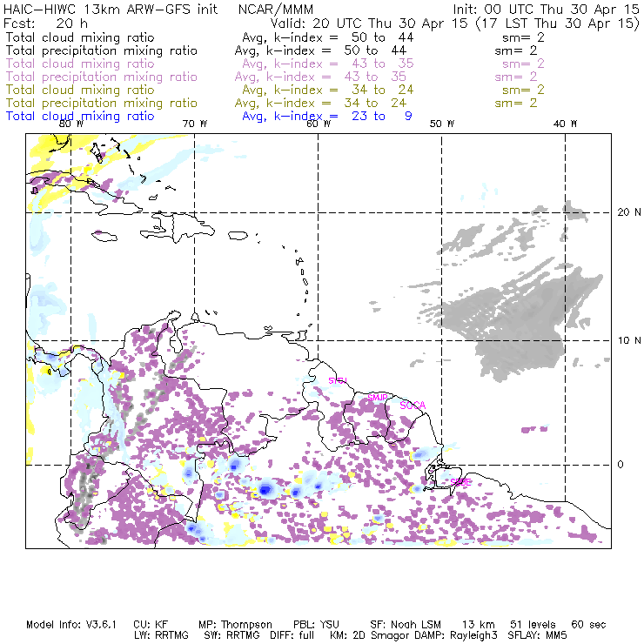
Task: Click the "Model Info: V3.6.1" footer text
Action: click(71, 625)
